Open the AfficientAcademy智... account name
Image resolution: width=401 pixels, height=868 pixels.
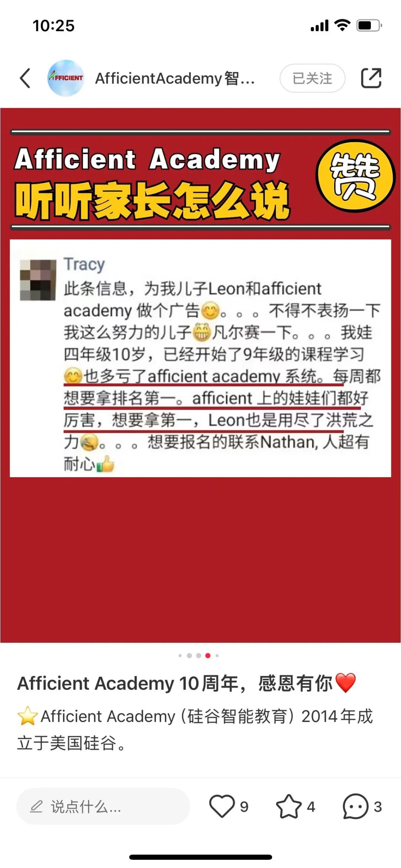point(175,78)
